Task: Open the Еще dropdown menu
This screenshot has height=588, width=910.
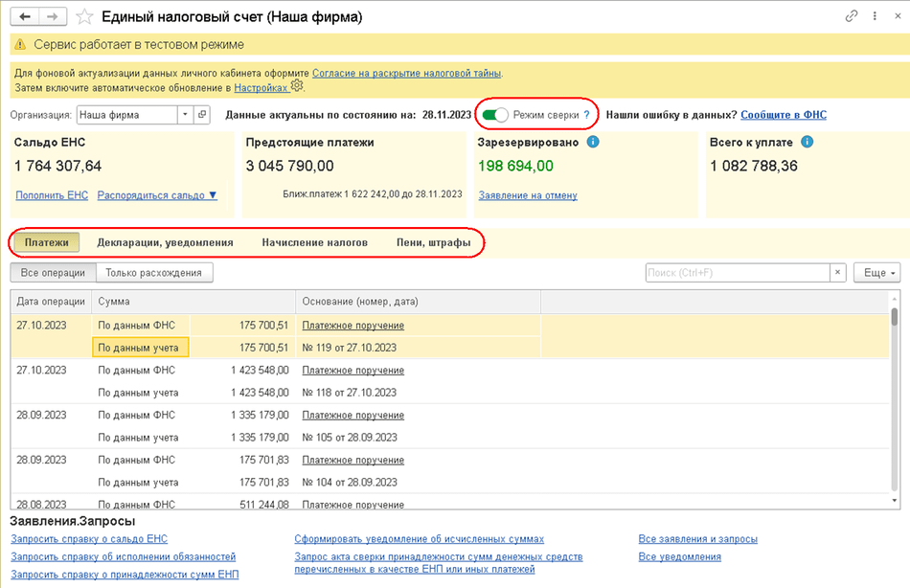Action: click(876, 273)
